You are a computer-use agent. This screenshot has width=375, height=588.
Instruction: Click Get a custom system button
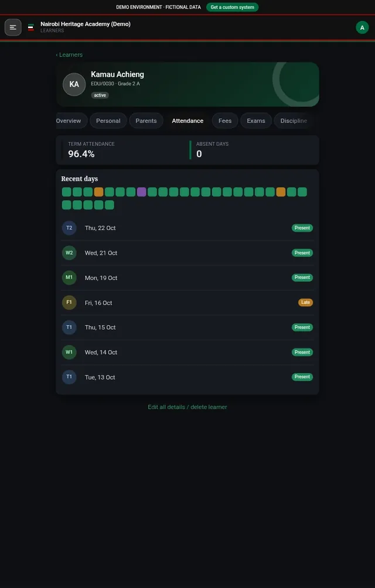(x=232, y=7)
